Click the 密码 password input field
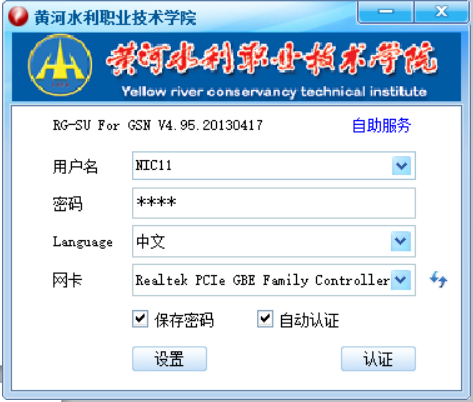473x402 pixels. pos(274,203)
